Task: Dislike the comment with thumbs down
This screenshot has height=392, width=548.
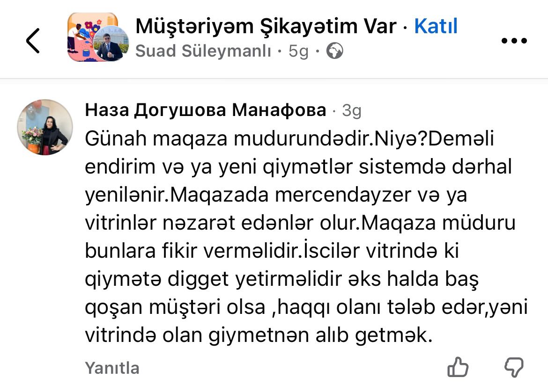Action: (x=514, y=368)
